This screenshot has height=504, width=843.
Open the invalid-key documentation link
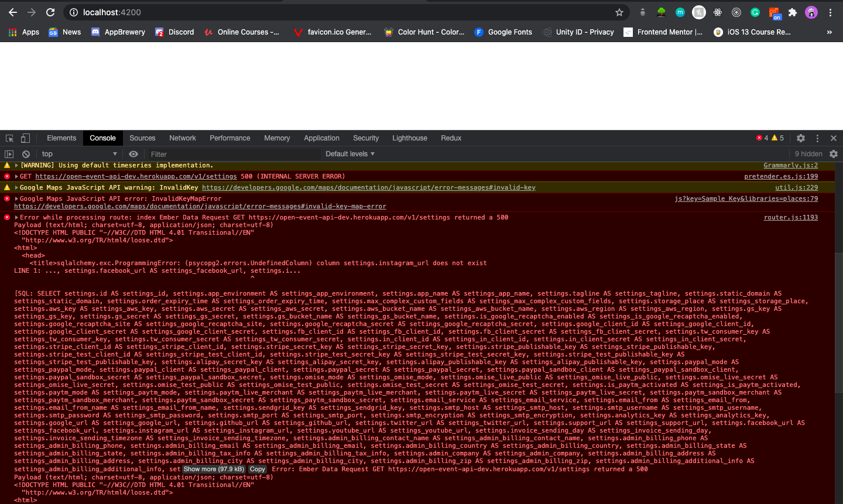(x=369, y=188)
